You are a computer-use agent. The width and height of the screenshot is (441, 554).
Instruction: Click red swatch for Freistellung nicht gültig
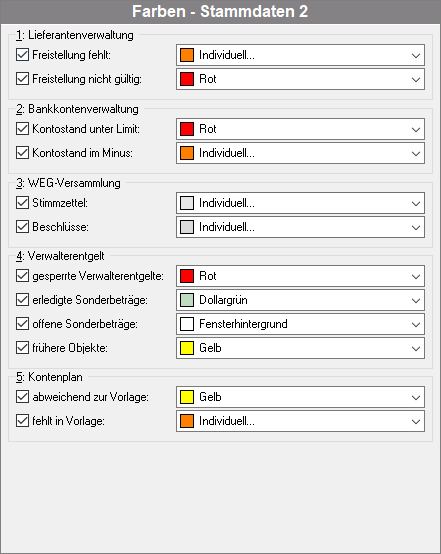[187, 79]
